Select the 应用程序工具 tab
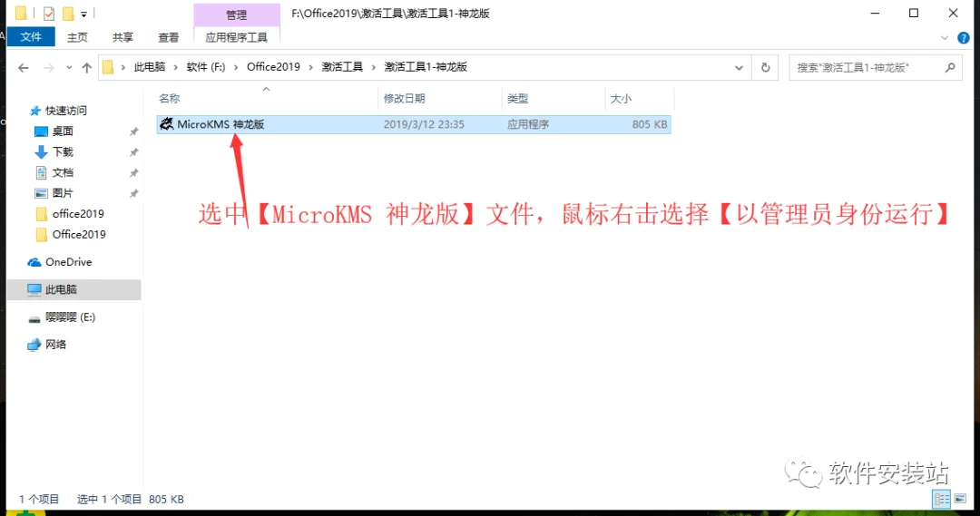 [x=236, y=37]
